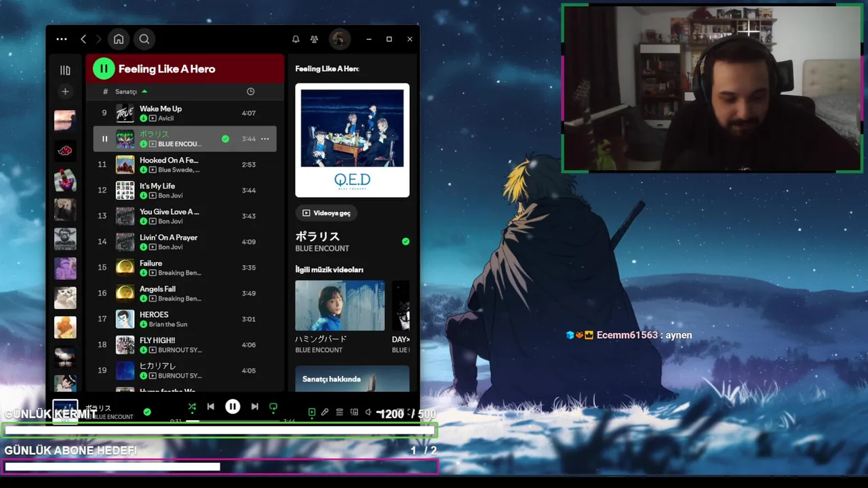Pause the ポラリス track row icon

[x=104, y=139]
